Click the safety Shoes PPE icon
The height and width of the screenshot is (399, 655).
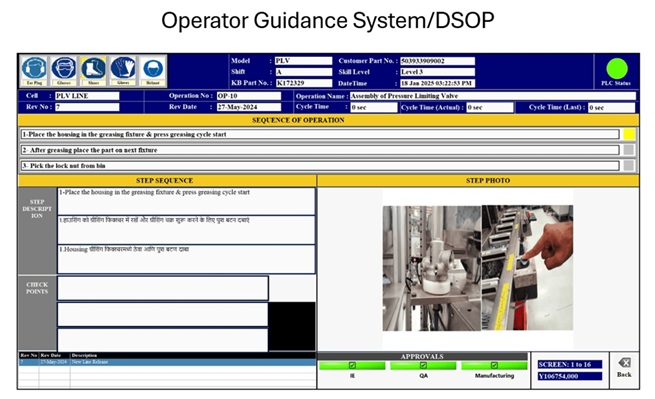94,71
